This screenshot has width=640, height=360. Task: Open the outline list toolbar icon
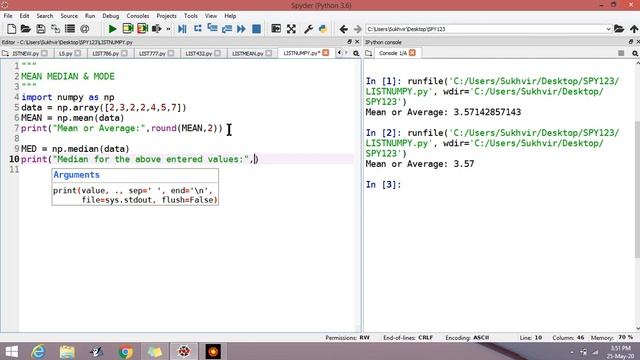click(70, 29)
